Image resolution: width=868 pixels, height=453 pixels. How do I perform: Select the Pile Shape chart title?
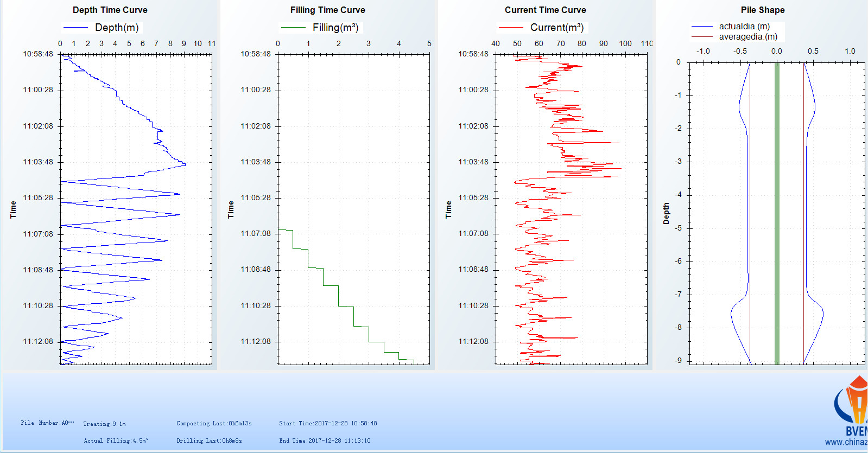point(762,10)
